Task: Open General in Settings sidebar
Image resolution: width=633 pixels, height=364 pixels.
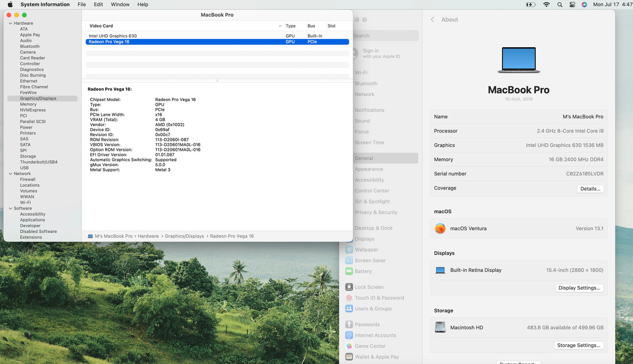Action: (385, 158)
